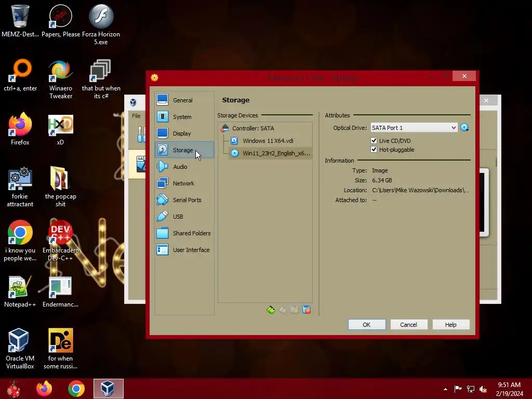Click add new storage controller icon
The image size is (532, 399).
(271, 310)
